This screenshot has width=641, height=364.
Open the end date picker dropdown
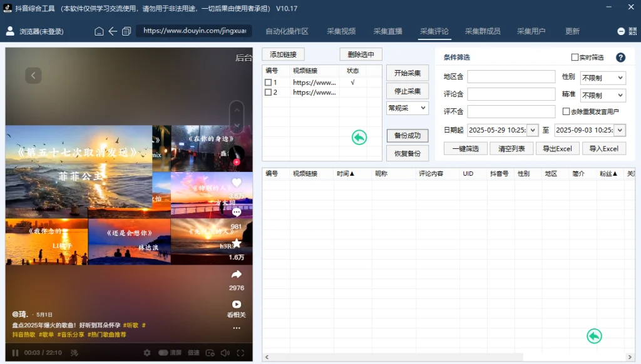pos(620,130)
